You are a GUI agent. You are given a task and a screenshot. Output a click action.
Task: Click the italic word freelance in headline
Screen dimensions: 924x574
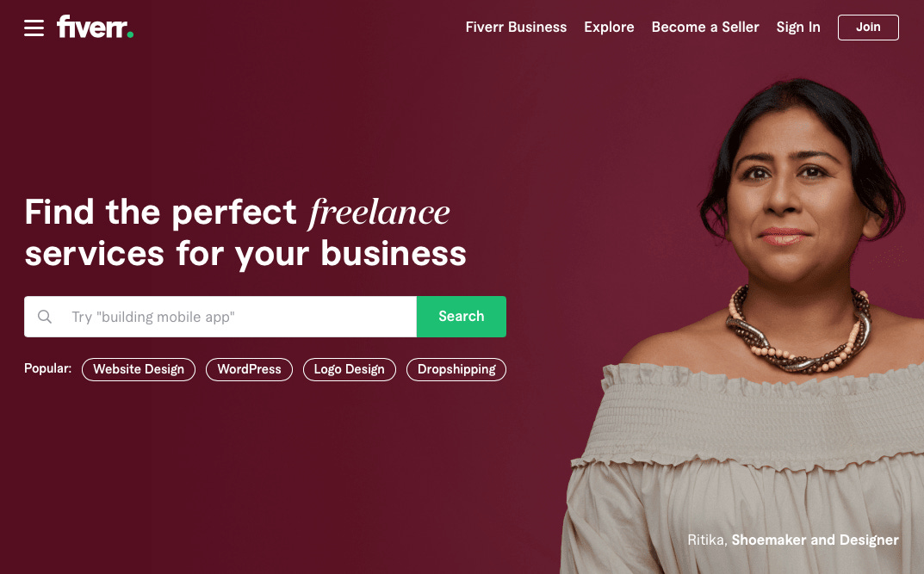click(x=379, y=213)
